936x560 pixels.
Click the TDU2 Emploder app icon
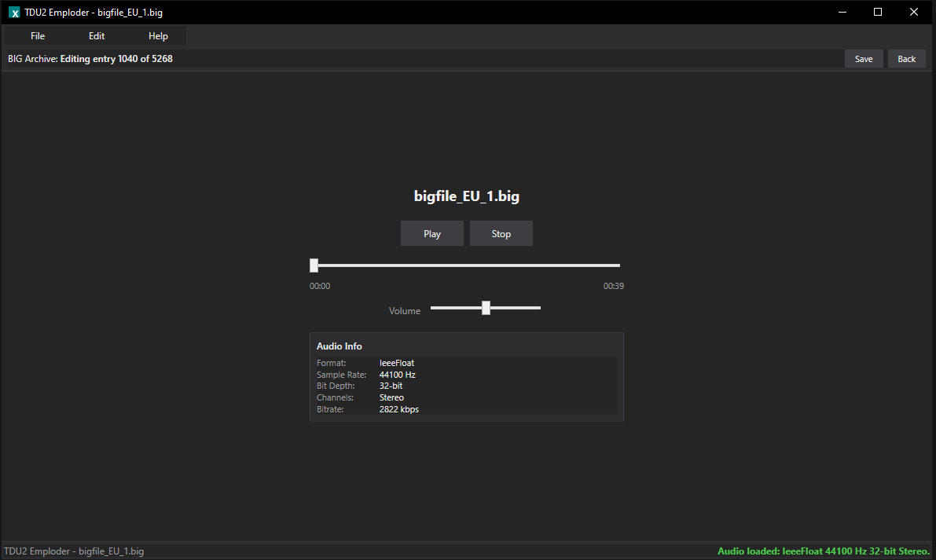tap(14, 12)
